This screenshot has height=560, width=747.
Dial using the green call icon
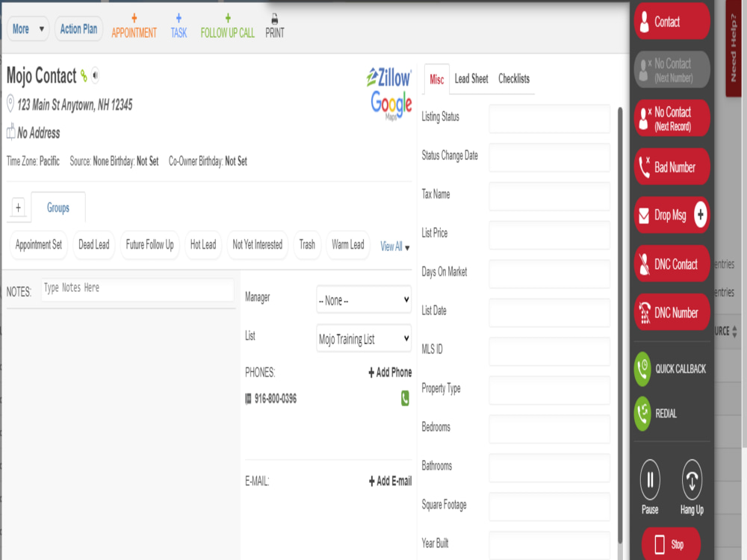405,398
